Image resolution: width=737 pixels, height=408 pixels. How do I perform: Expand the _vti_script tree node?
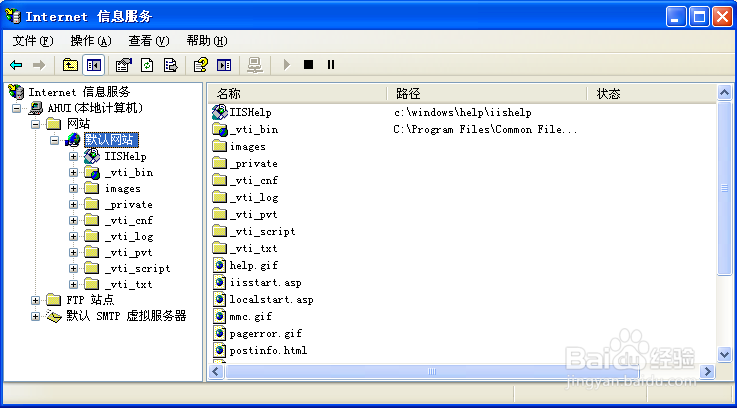[73, 268]
